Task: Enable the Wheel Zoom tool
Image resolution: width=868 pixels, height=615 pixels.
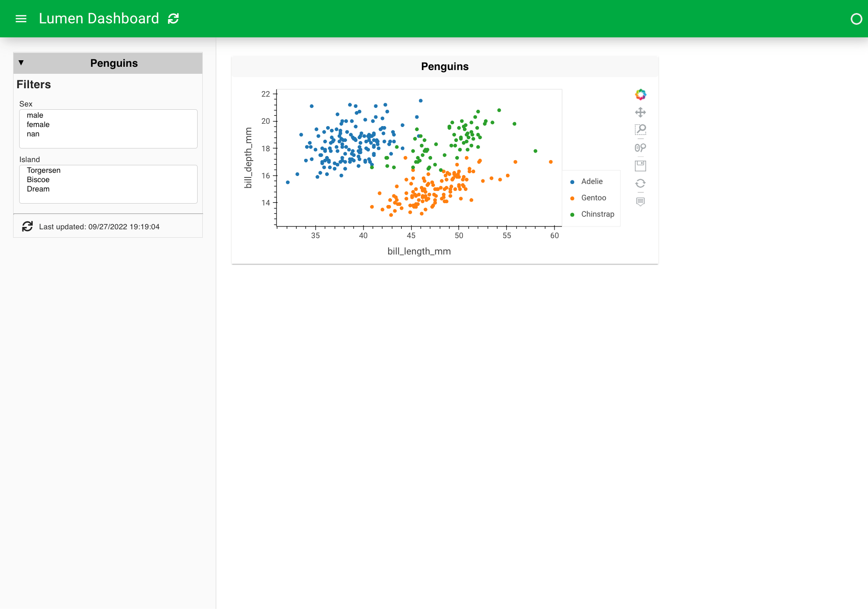Action: pos(640,148)
